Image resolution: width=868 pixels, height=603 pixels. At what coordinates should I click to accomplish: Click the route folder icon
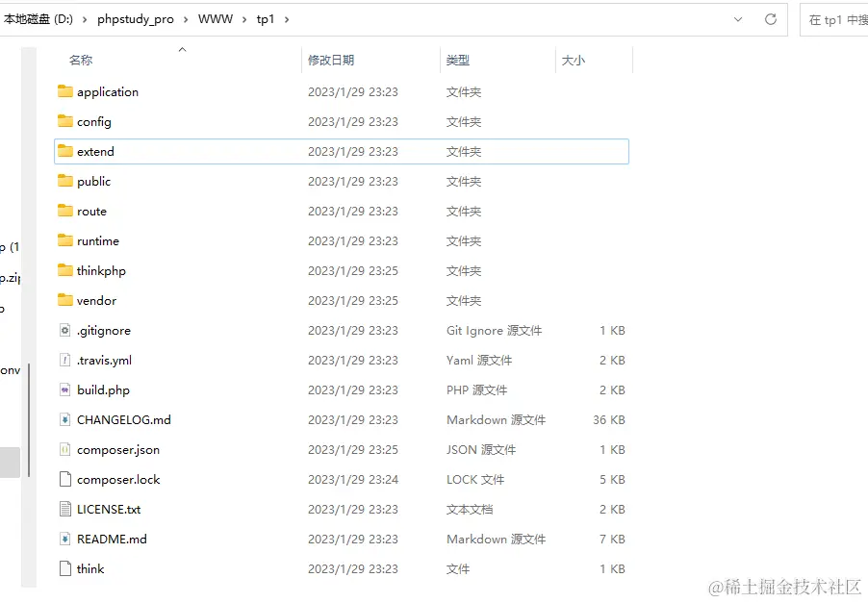click(x=65, y=211)
